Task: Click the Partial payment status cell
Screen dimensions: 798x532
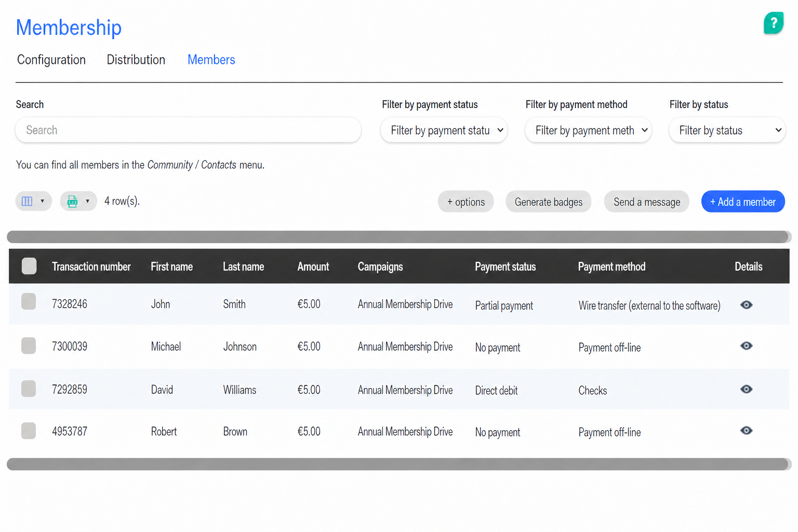Action: click(504, 305)
